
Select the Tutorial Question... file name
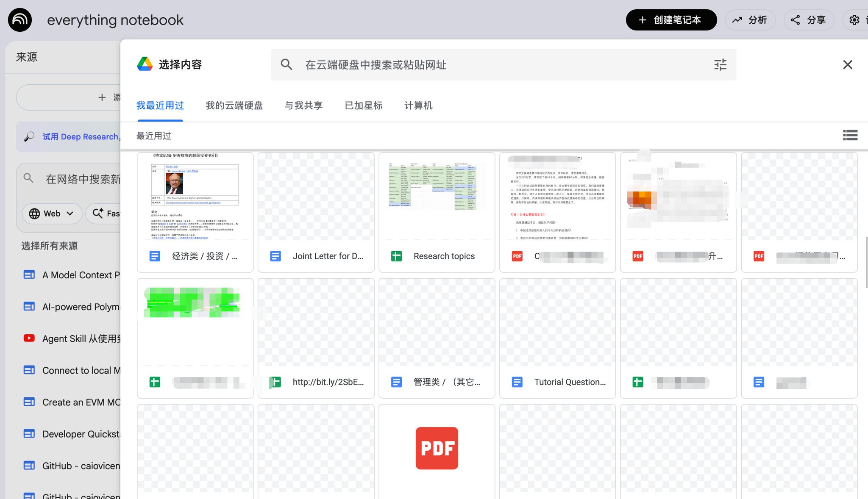tap(570, 382)
